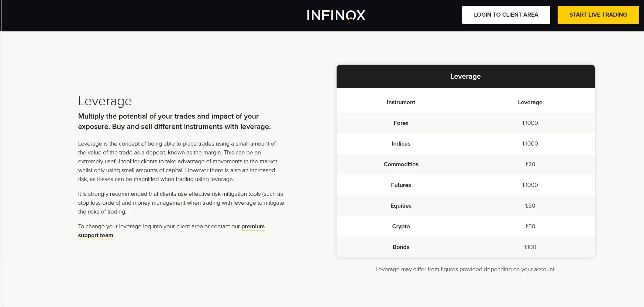Follow the premium support team link
Viewport: 644px width, 307px height.
171,231
